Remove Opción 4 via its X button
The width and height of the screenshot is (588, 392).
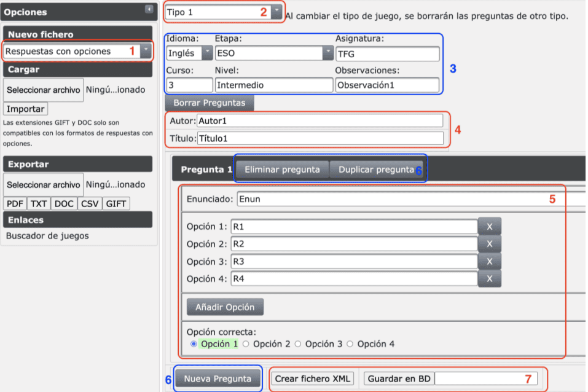click(490, 279)
